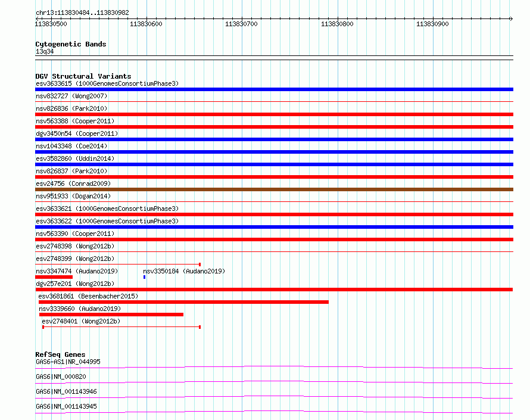Click ruler position 113830500
This screenshot has height=420, width=530.
[51, 24]
